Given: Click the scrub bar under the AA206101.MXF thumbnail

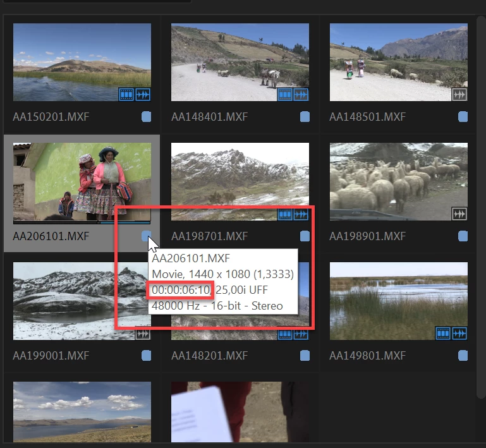Looking at the screenshot, I should tap(82, 222).
